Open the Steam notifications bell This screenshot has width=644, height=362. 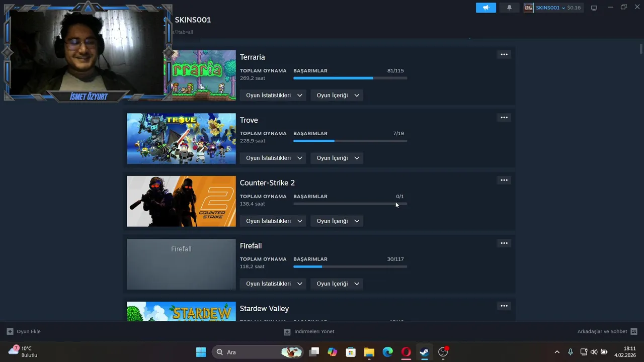[x=509, y=8]
